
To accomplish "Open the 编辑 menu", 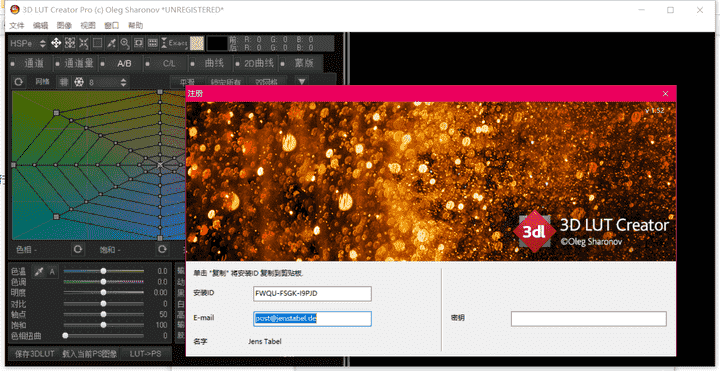I will tap(40, 25).
